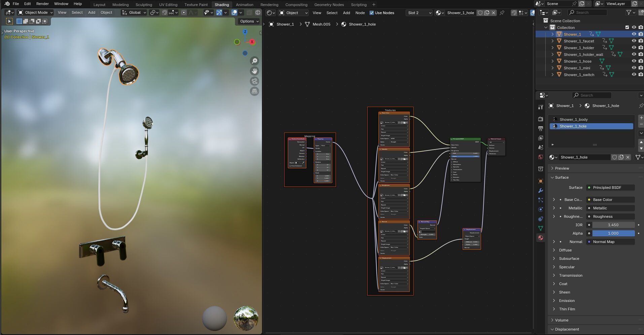Open the Tool properties tab
Viewport: 644px width, 335px height.
pyautogui.click(x=541, y=107)
